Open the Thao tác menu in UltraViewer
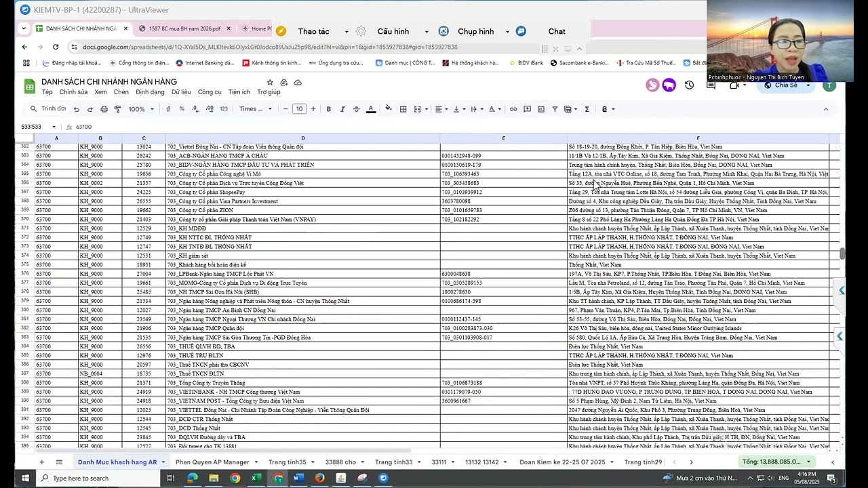 [313, 31]
